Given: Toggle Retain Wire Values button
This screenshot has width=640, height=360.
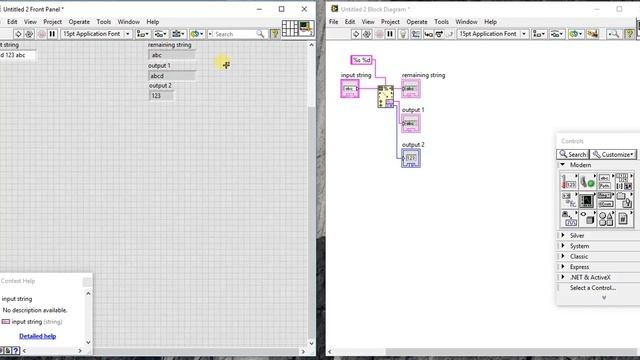Looking at the screenshot, I should [416, 34].
